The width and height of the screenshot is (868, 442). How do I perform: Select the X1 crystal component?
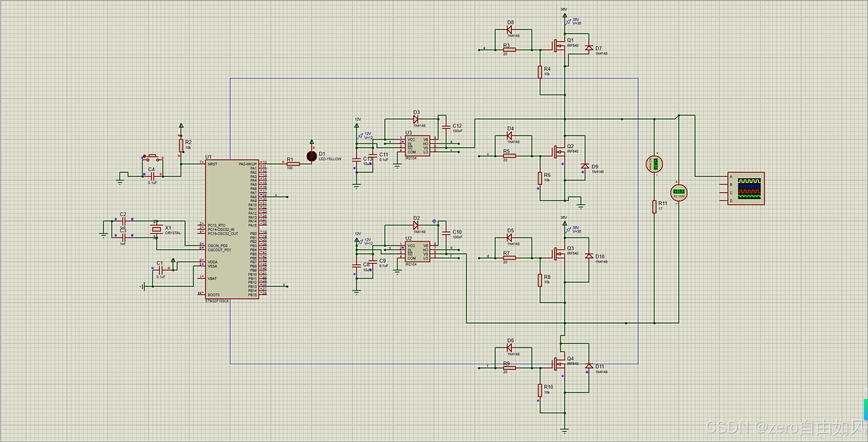pyautogui.click(x=156, y=229)
